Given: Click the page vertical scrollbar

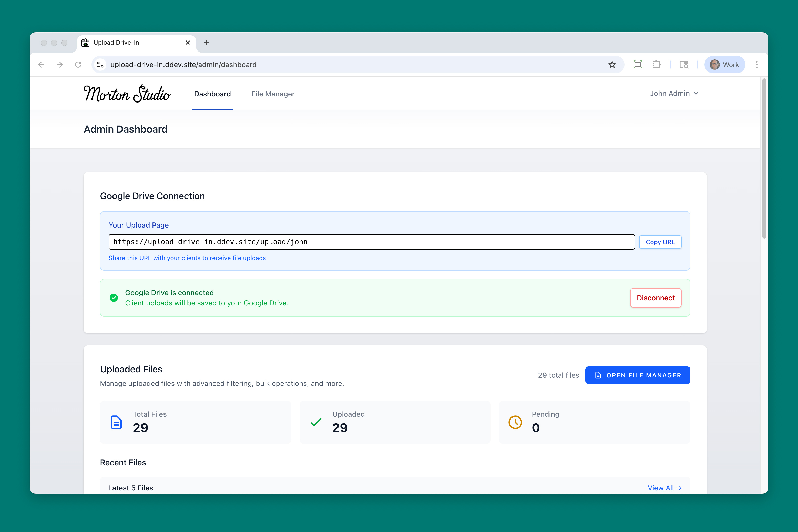Looking at the screenshot, I should [764, 158].
